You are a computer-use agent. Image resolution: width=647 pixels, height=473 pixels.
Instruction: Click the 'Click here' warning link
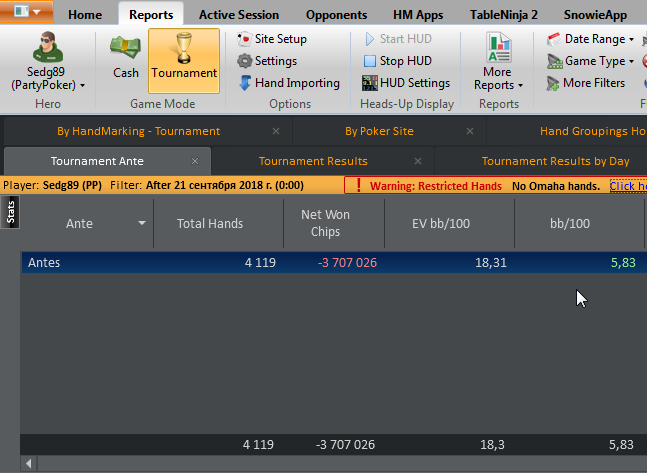[x=628, y=186]
